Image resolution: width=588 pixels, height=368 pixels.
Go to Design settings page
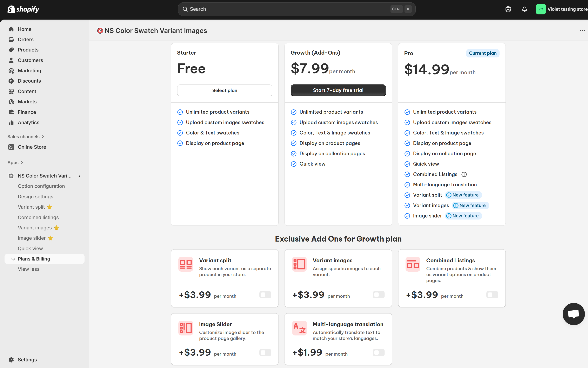coord(35,196)
